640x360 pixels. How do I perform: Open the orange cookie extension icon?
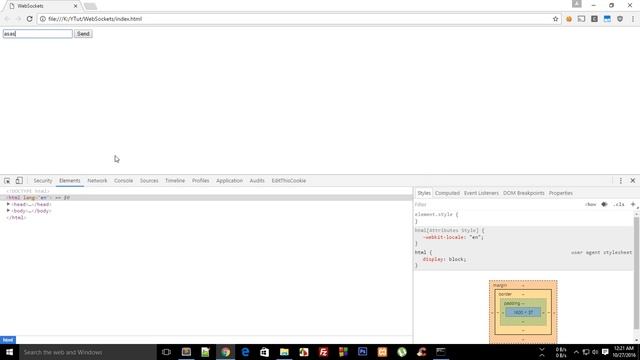tap(569, 19)
